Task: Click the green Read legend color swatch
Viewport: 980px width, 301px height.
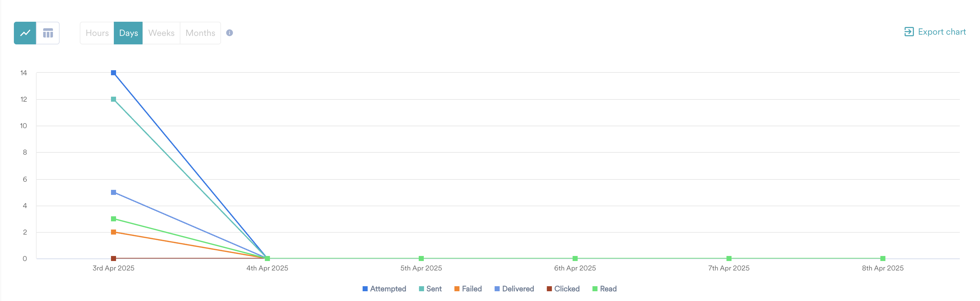Action: pos(595,289)
